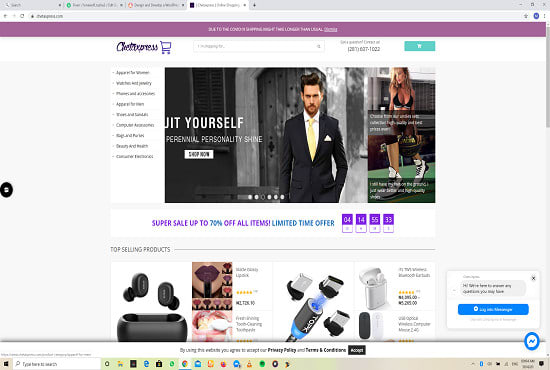Open the Chrome profile avatar

point(536,16)
